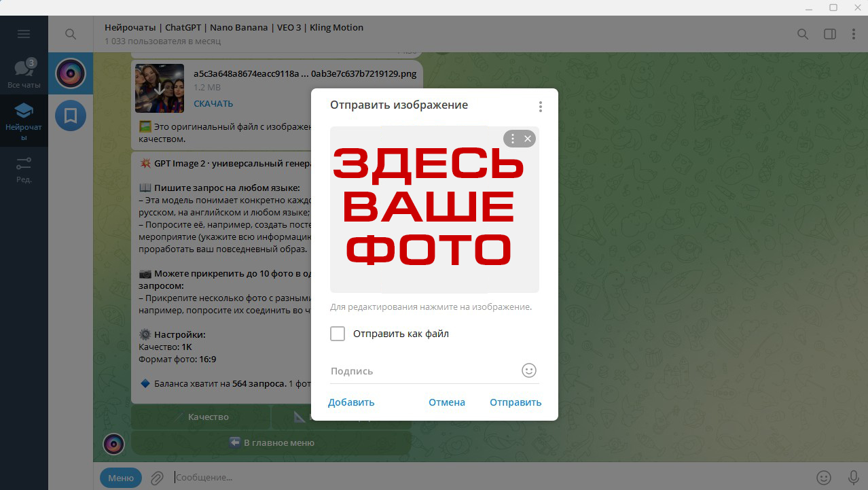Open the emoji panel in message bar
This screenshot has height=490, width=868.
point(824,478)
